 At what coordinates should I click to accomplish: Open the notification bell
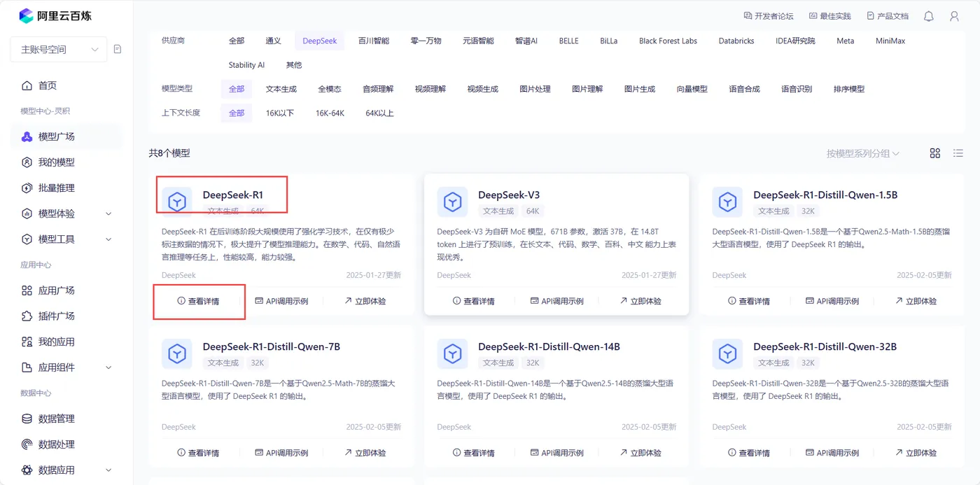(929, 16)
